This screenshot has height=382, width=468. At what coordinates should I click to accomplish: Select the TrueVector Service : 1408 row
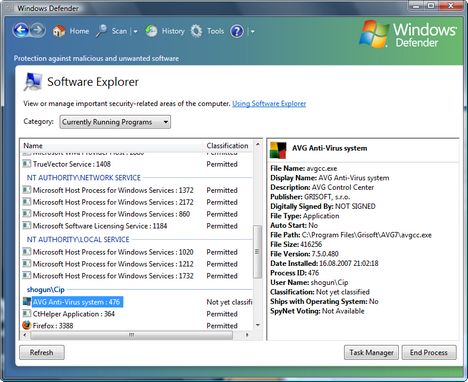pos(137,164)
